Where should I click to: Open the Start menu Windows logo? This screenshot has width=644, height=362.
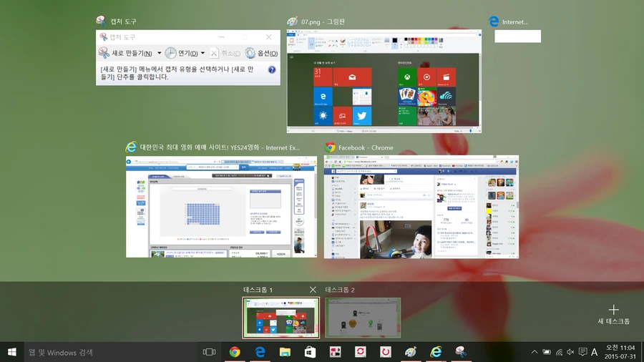[12, 352]
